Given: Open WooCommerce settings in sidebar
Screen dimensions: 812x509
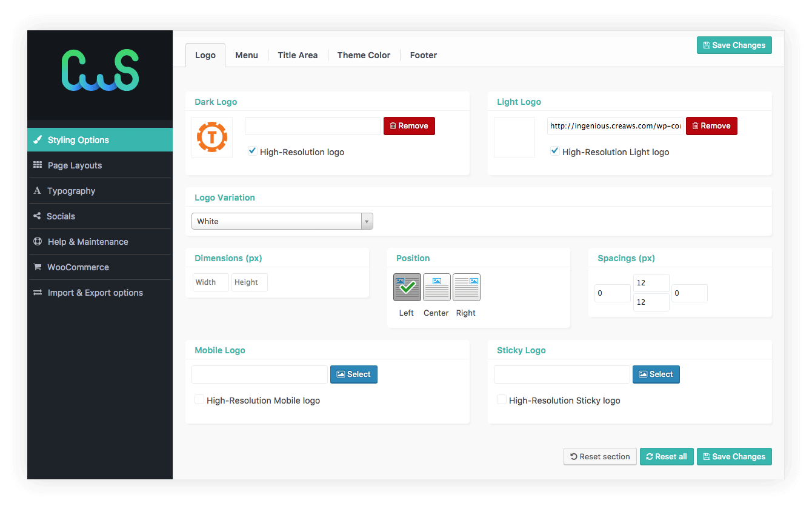Looking at the screenshot, I should pyautogui.click(x=78, y=267).
